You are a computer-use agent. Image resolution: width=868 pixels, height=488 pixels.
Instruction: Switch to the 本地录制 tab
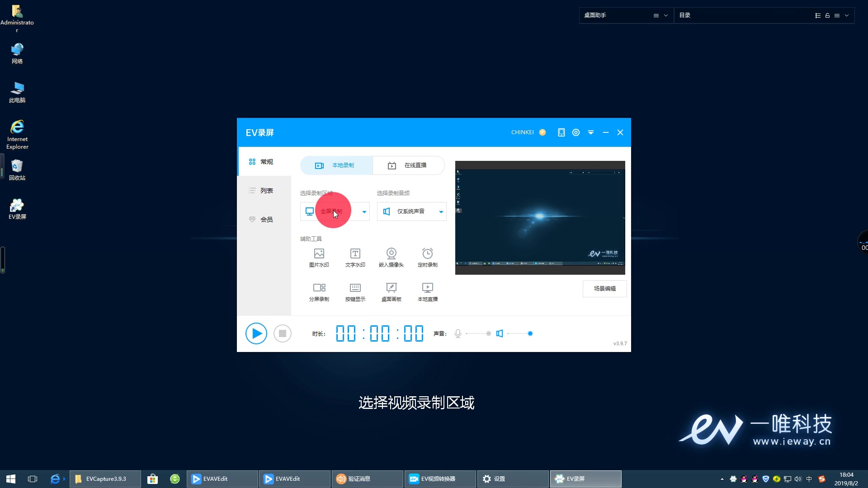(x=336, y=165)
